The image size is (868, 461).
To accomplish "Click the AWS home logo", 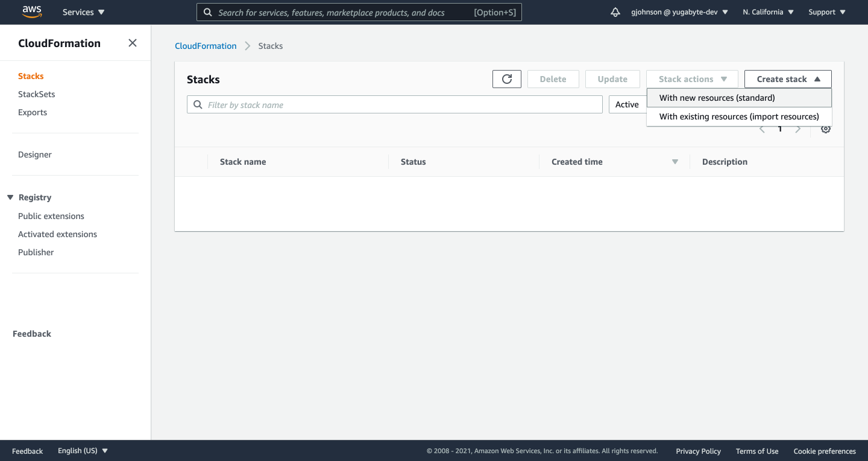I will tap(31, 11).
